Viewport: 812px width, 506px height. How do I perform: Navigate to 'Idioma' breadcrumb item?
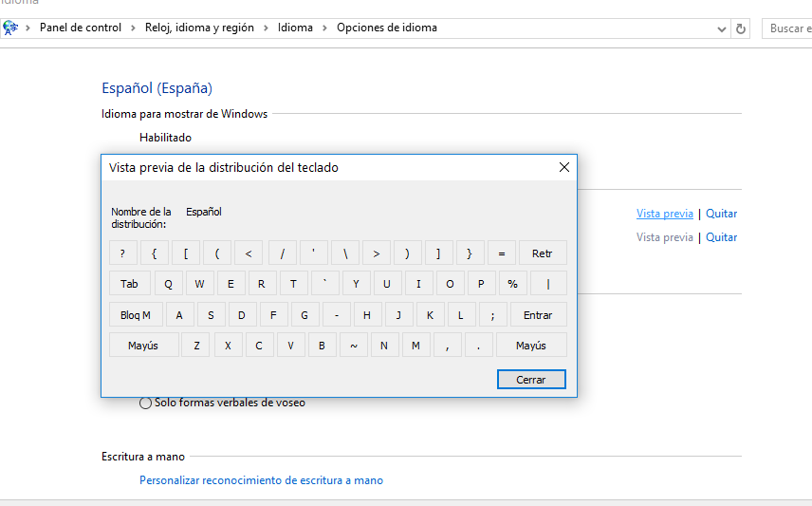pos(295,28)
